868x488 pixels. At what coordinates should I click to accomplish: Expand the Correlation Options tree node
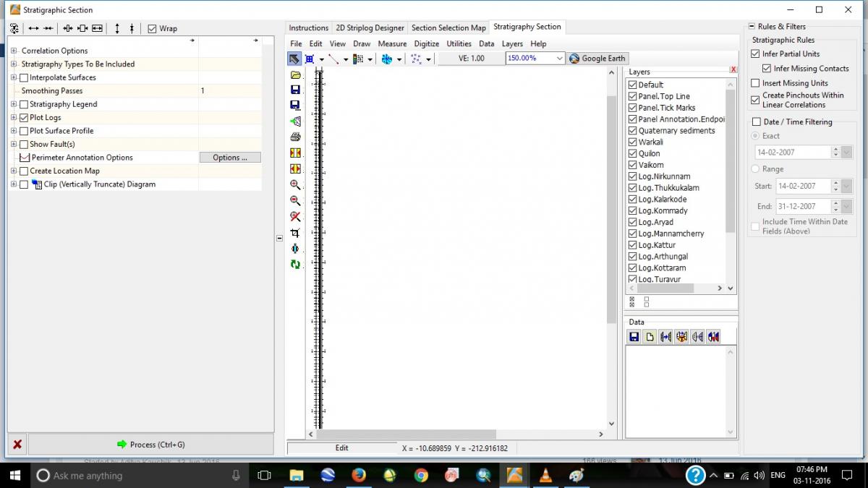click(x=14, y=51)
